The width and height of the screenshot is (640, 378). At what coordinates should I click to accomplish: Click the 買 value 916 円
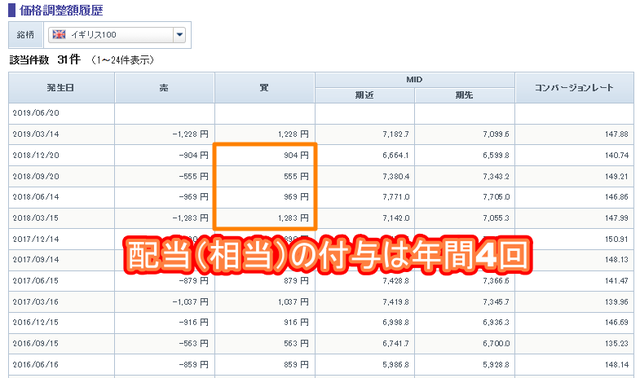(x=296, y=322)
